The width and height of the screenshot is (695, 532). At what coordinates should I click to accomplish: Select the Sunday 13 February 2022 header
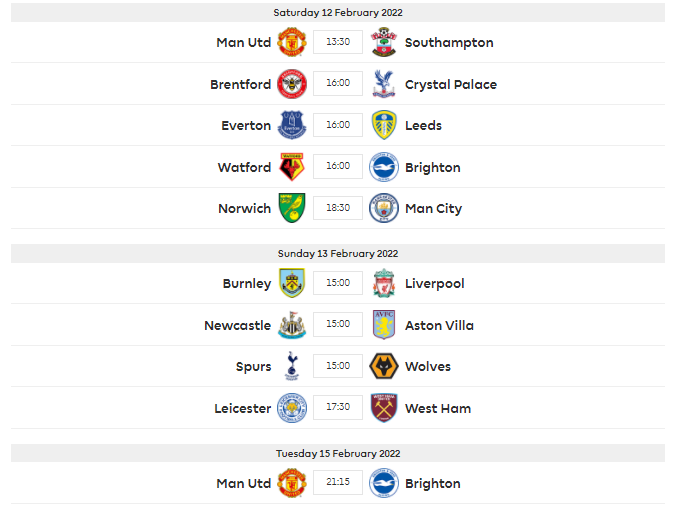[338, 254]
